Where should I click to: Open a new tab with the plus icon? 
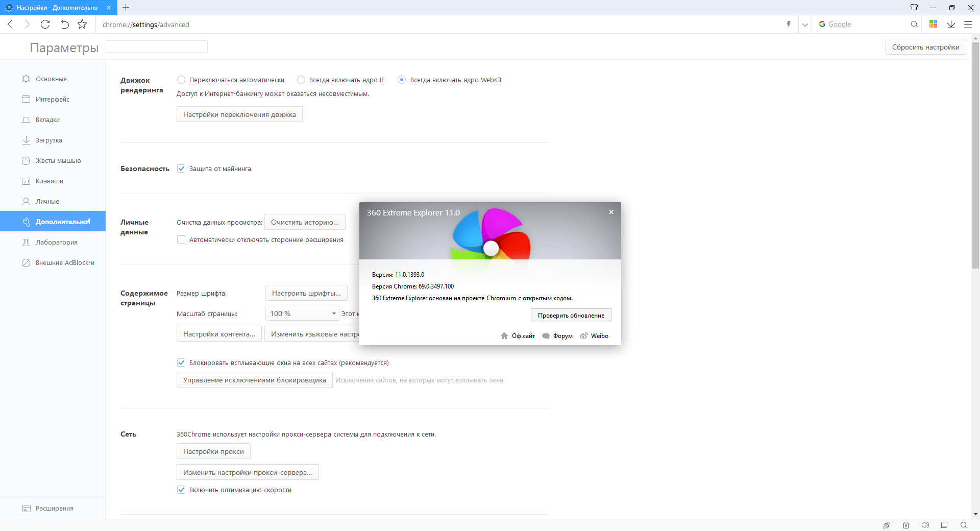point(126,8)
